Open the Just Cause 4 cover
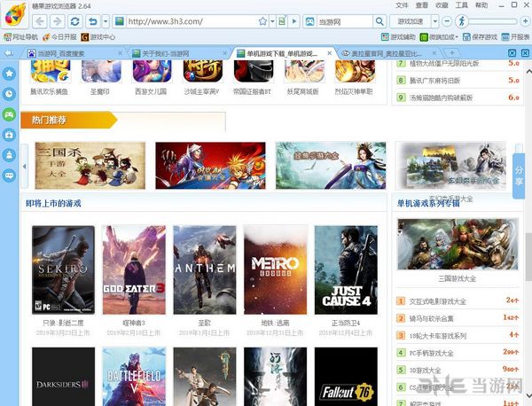This screenshot has width=532, height=406. coord(346,270)
